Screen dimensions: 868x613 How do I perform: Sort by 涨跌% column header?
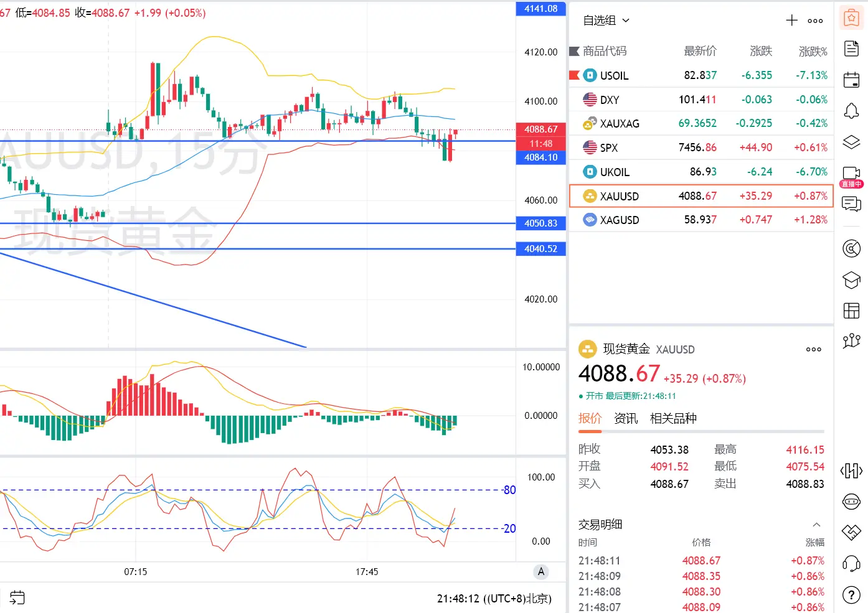(813, 51)
